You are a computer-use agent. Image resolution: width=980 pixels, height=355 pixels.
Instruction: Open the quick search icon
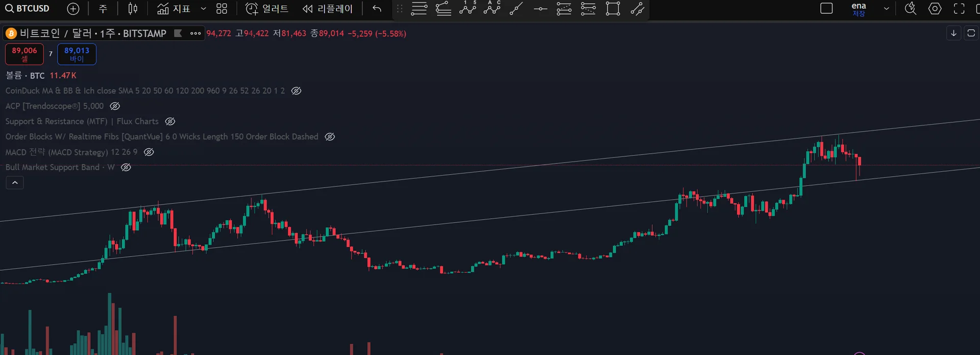pyautogui.click(x=911, y=9)
